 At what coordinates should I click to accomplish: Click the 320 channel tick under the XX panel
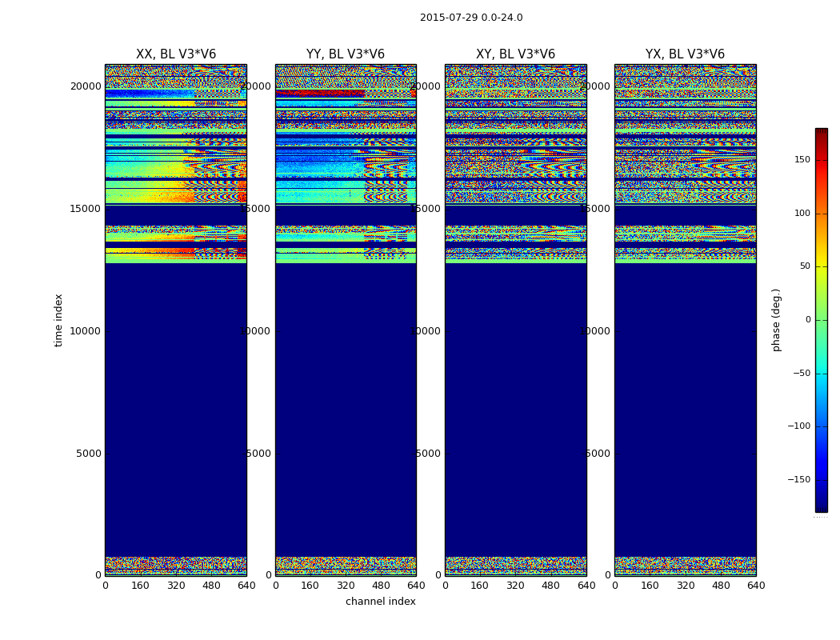click(175, 586)
